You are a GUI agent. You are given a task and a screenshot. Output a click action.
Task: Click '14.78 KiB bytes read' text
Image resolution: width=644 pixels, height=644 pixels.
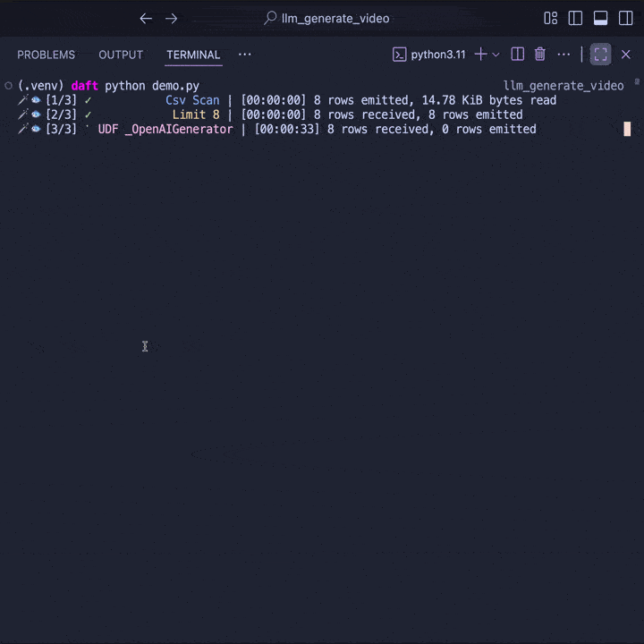(489, 100)
